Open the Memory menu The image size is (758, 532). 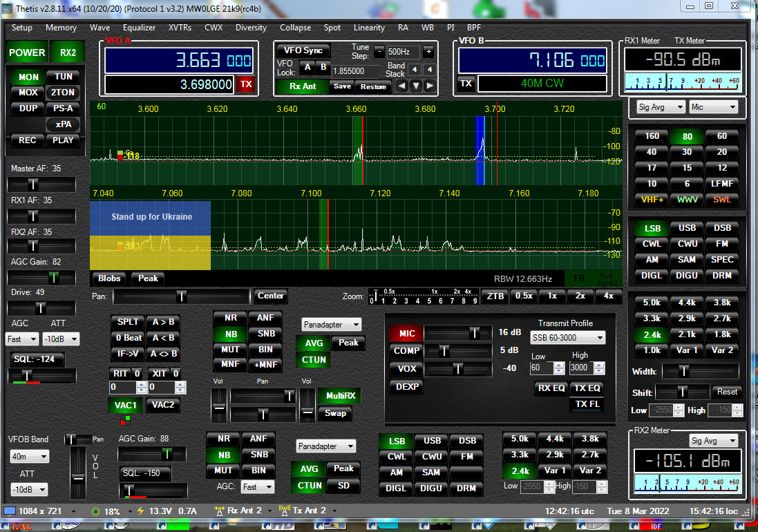click(61, 28)
